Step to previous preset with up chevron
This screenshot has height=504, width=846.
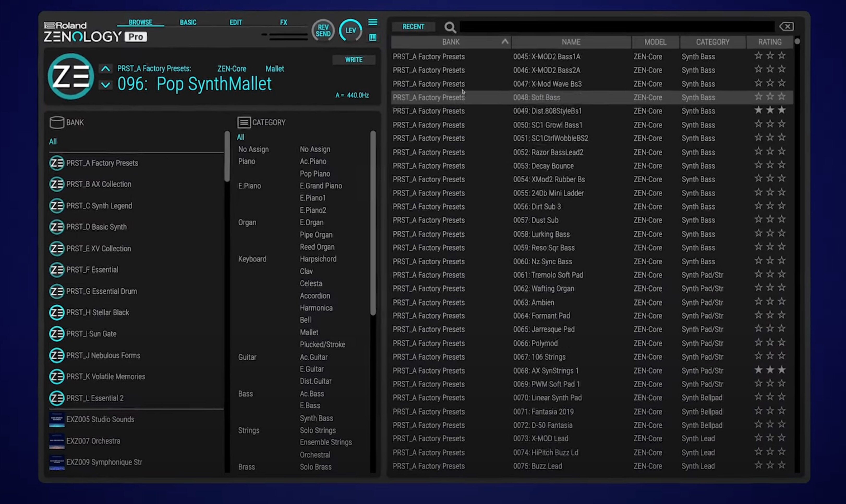106,69
